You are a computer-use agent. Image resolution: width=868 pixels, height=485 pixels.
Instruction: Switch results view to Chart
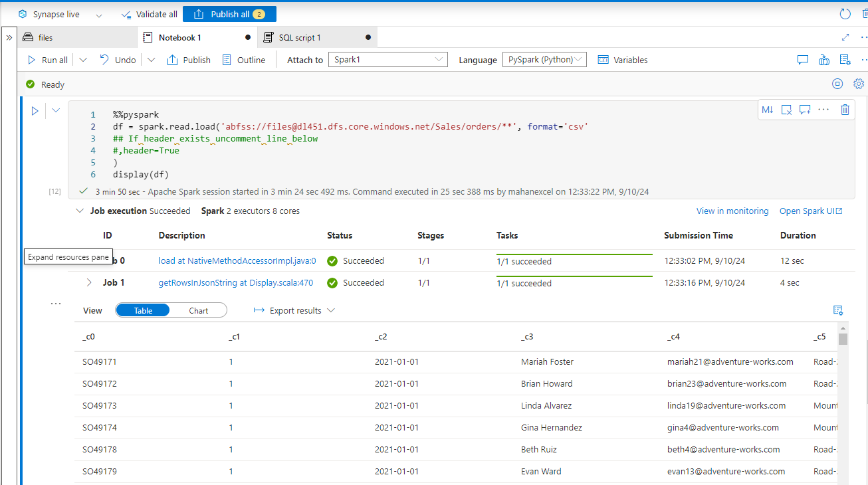tap(198, 310)
